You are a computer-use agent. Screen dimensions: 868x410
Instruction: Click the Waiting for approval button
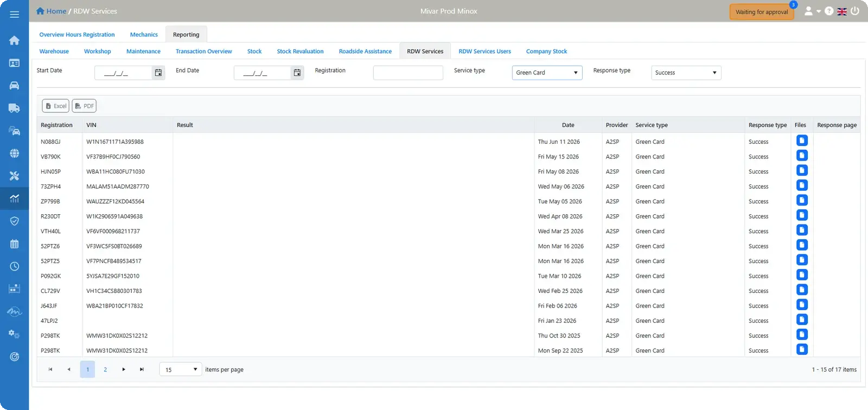click(x=762, y=12)
